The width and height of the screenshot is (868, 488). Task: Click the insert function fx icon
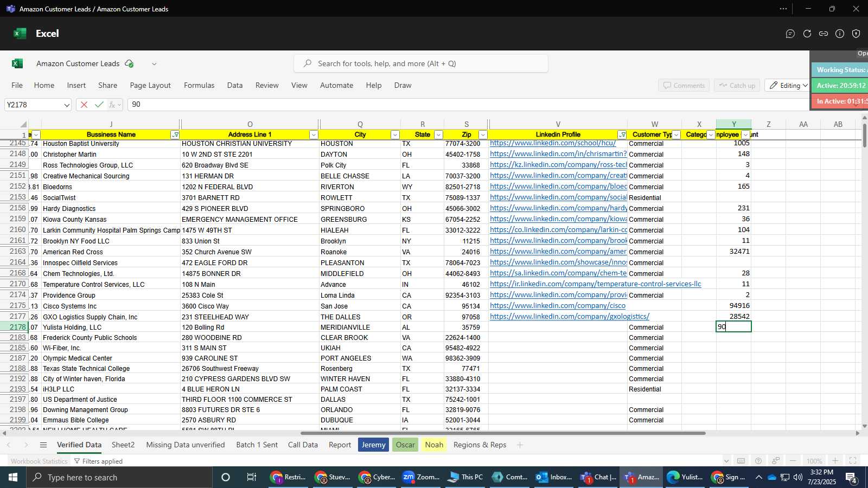point(113,105)
